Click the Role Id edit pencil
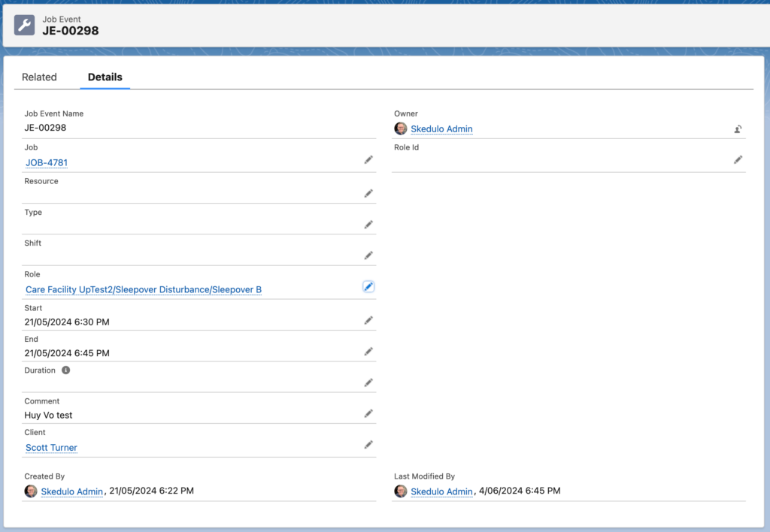This screenshot has height=532, width=770. click(x=738, y=160)
